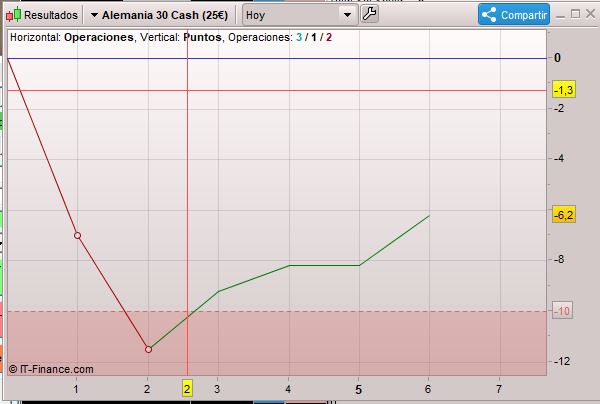600x404 pixels.
Task: Click the yellow highlighted 2 axis marker
Action: pos(187,389)
